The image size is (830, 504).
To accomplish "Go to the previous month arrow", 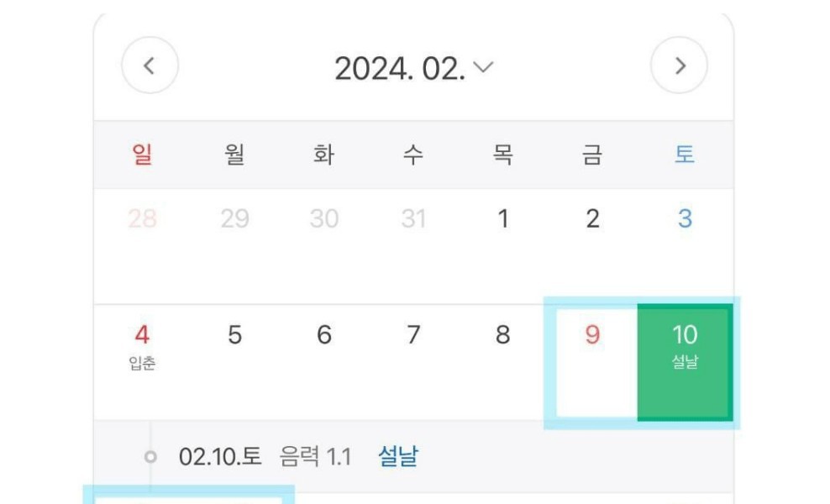I will pyautogui.click(x=150, y=66).
